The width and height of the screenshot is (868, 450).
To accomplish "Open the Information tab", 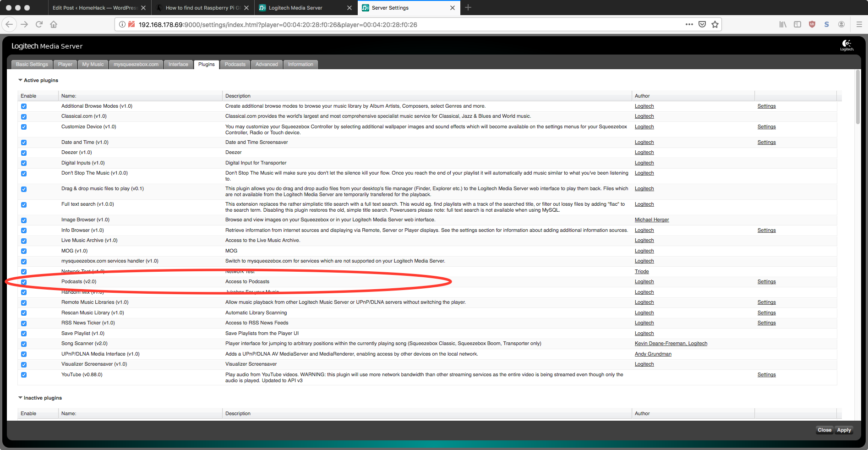I will pos(300,65).
